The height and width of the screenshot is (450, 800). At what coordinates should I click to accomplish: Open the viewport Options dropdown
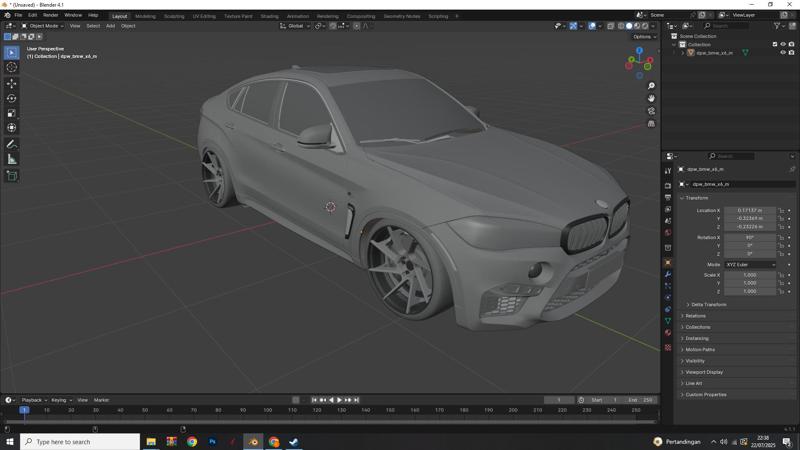click(644, 37)
